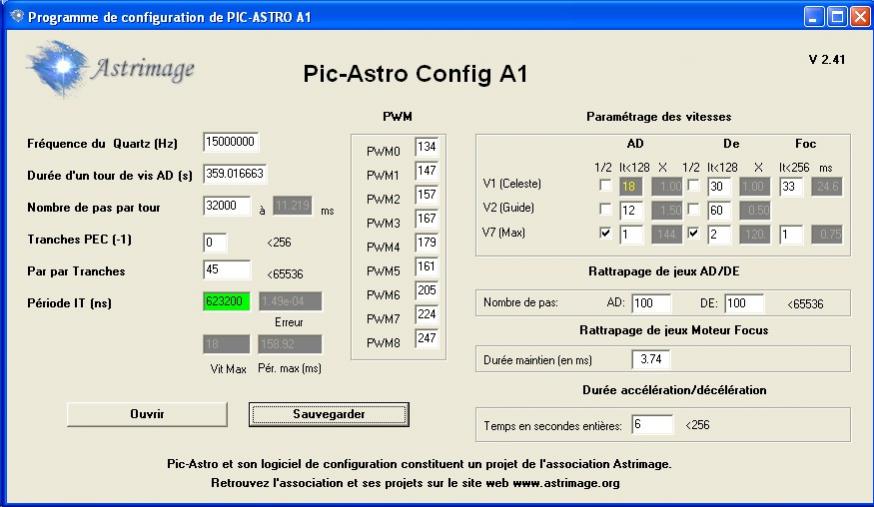Edit Durée d'un tour de vis AD field
Viewport: 874px width, 507px height.
pyautogui.click(x=235, y=174)
